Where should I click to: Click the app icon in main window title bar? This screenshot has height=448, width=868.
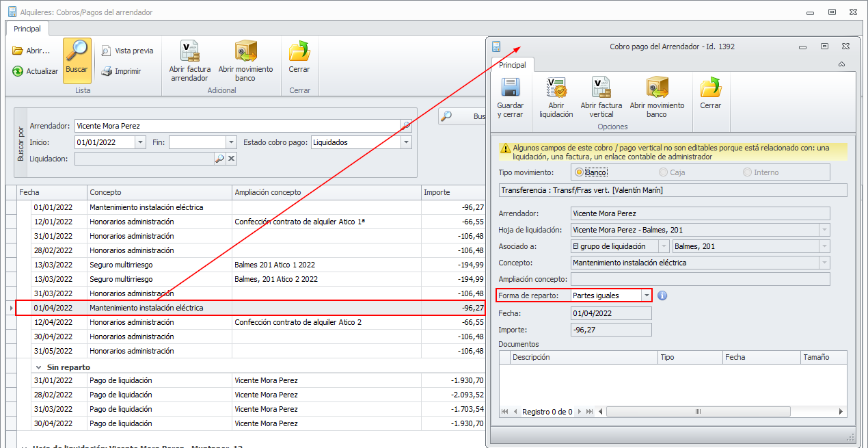[x=12, y=12]
